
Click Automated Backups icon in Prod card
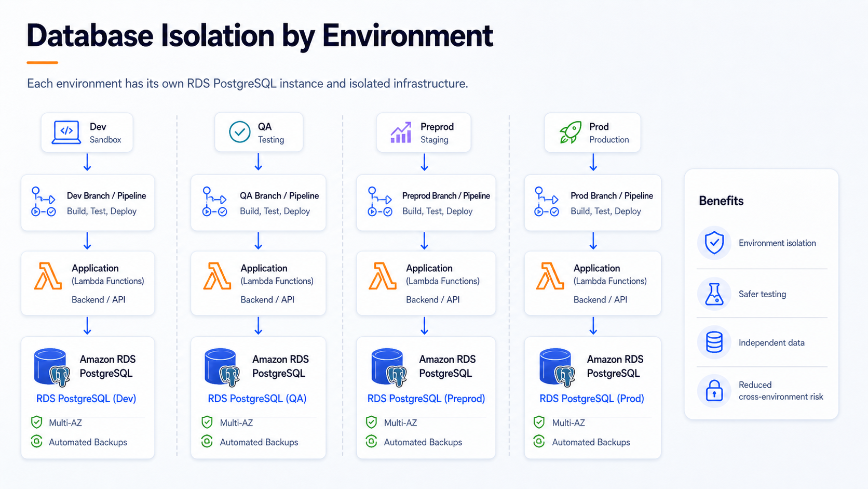pyautogui.click(x=539, y=442)
